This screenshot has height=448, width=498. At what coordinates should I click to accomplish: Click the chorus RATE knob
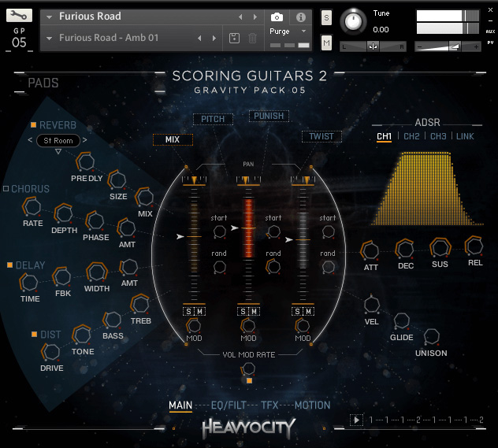32,206
